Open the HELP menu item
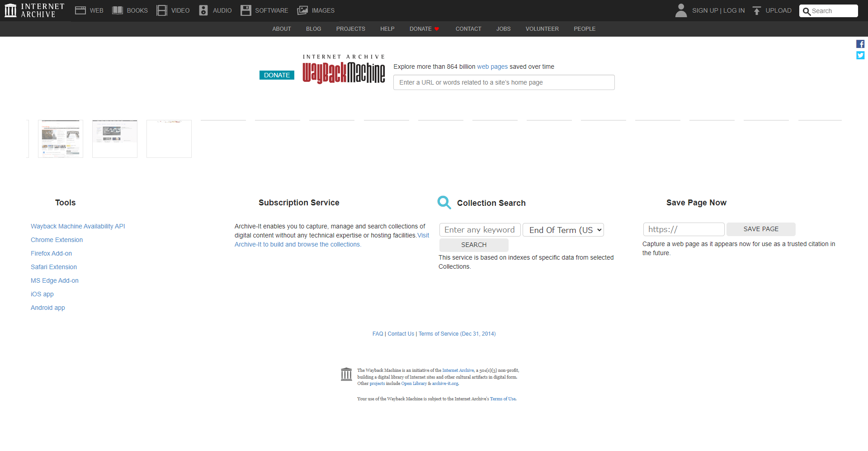 point(387,29)
